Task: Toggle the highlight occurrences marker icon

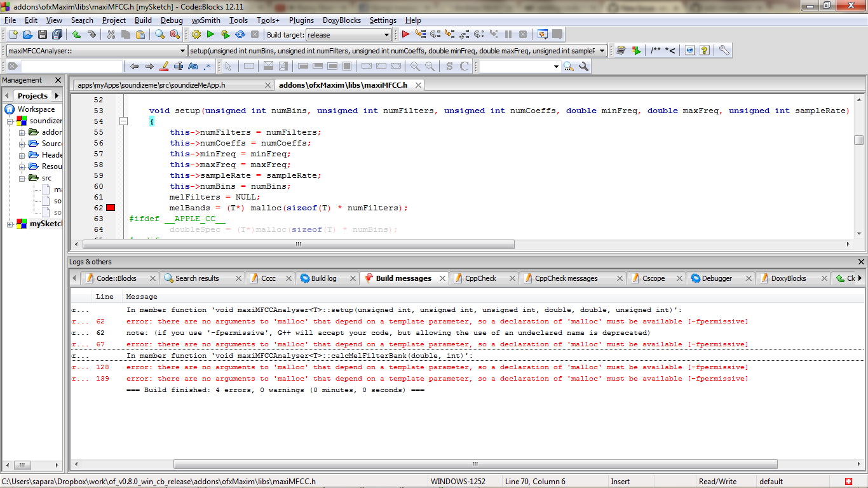Action: [164, 66]
